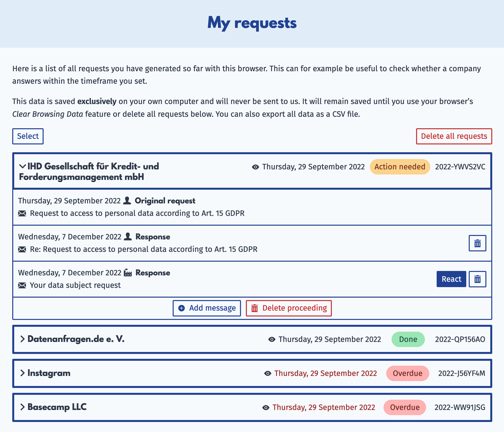This screenshot has height=432, width=504.
Task: Click the trash icon beside the React button
Action: click(477, 279)
